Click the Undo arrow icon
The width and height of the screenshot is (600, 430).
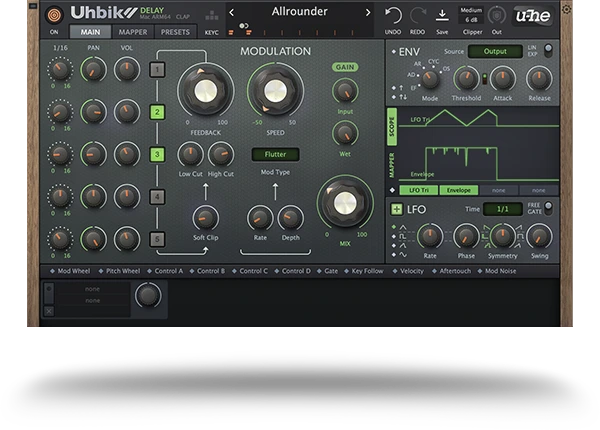pyautogui.click(x=394, y=15)
